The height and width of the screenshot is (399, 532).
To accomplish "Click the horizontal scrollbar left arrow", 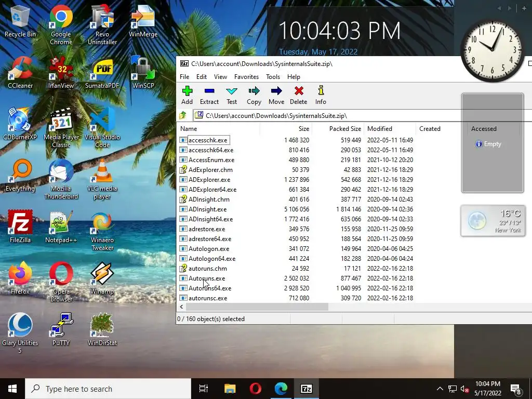I will (181, 307).
